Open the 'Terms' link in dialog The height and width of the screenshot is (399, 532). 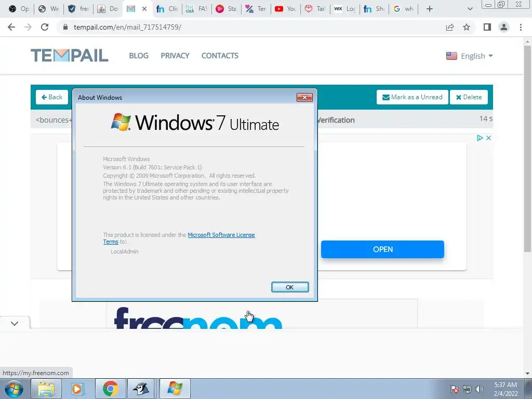[x=111, y=242]
